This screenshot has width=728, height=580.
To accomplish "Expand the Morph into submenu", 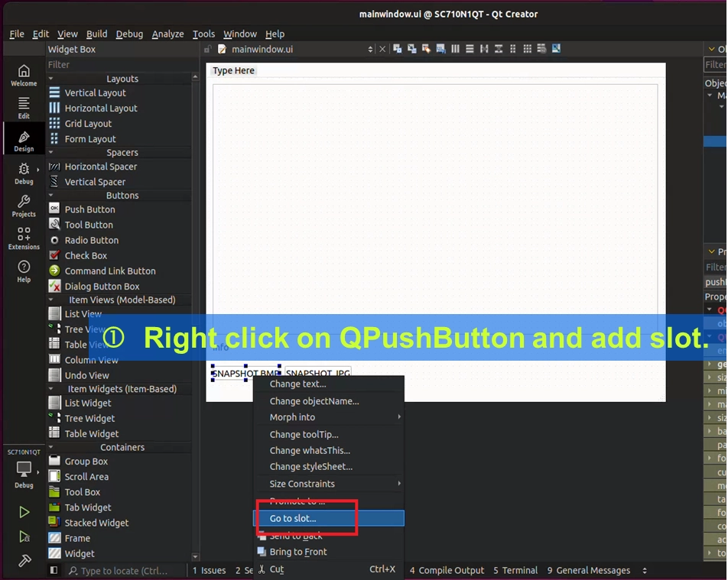I will click(329, 417).
